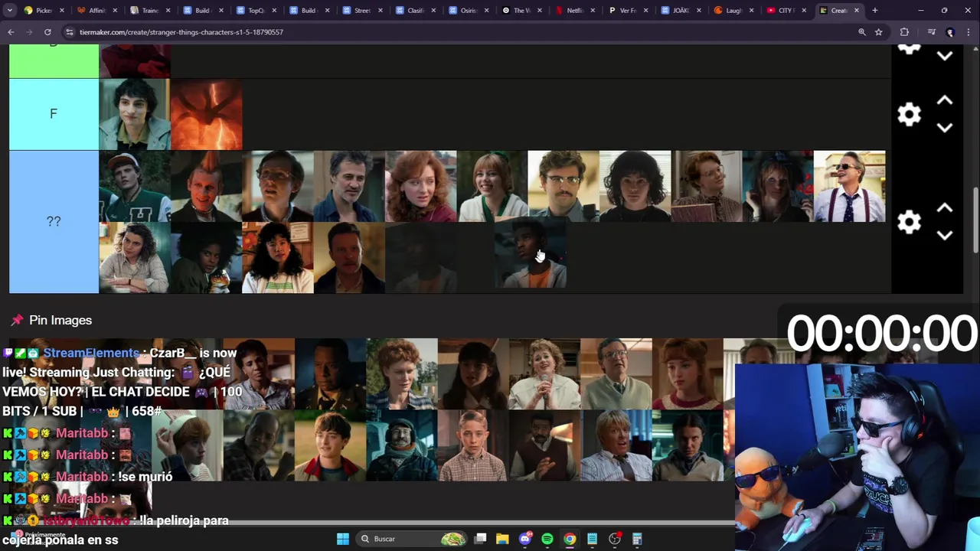Viewport: 980px width, 551px height.
Task: Open the Chrome profile avatar
Action: coord(950,32)
